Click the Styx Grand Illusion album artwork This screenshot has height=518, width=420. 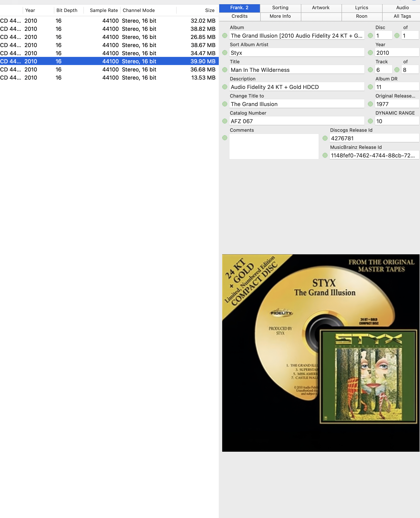(321, 353)
